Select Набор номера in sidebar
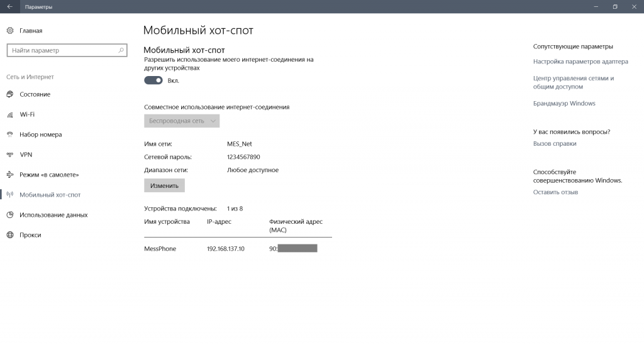The image size is (644, 345). point(41,134)
